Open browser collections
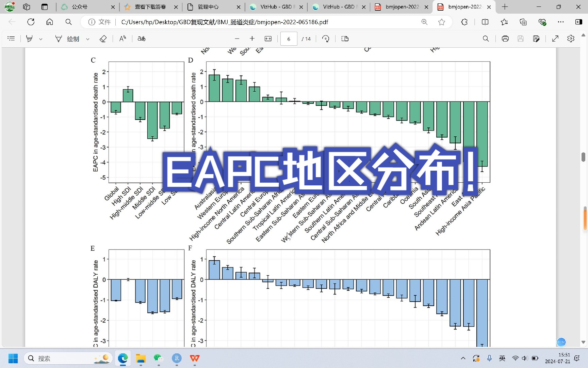Image resolution: width=588 pixels, height=368 pixels. coord(523,22)
